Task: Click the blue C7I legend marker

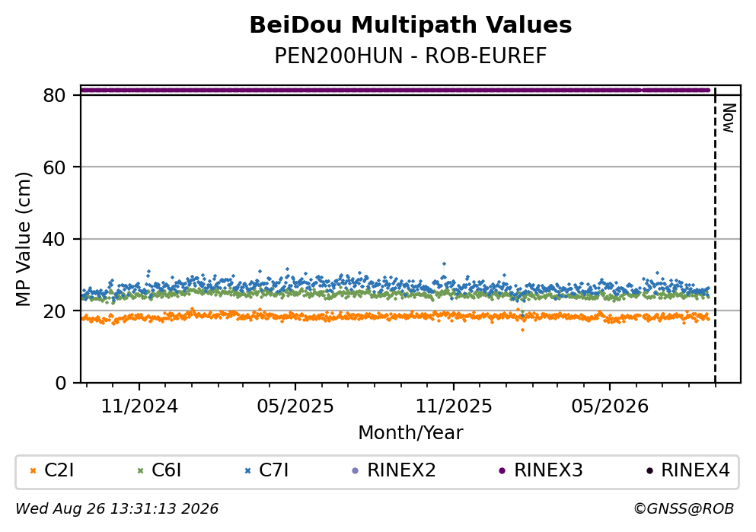Action: (248, 471)
